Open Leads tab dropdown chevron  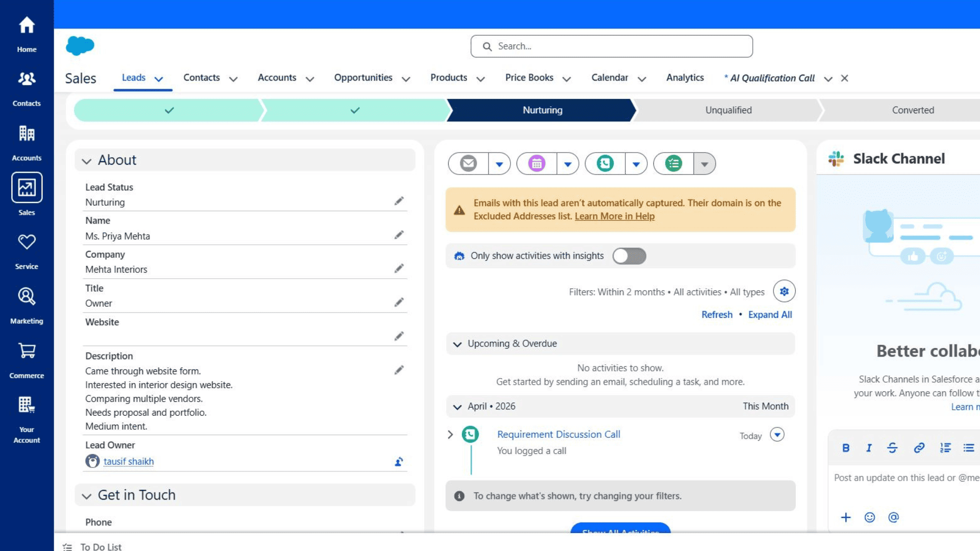pyautogui.click(x=159, y=79)
